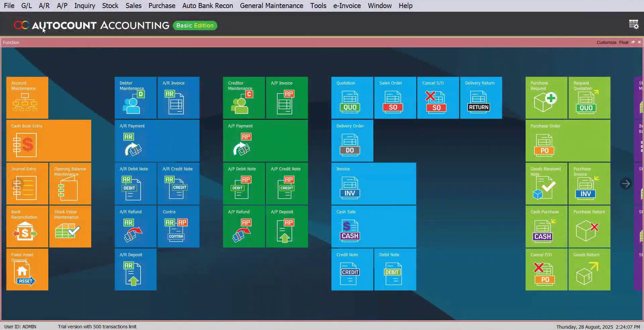Restore the Function panel window

click(633, 42)
